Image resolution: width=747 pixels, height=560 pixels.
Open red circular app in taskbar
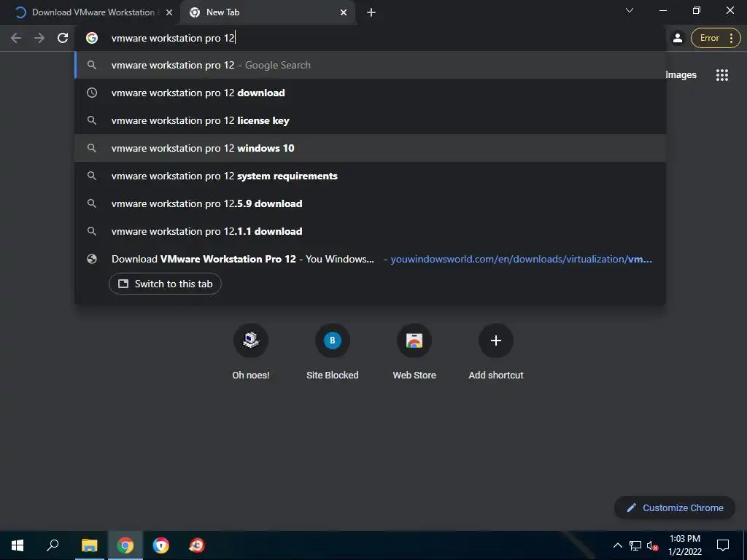pos(197,545)
